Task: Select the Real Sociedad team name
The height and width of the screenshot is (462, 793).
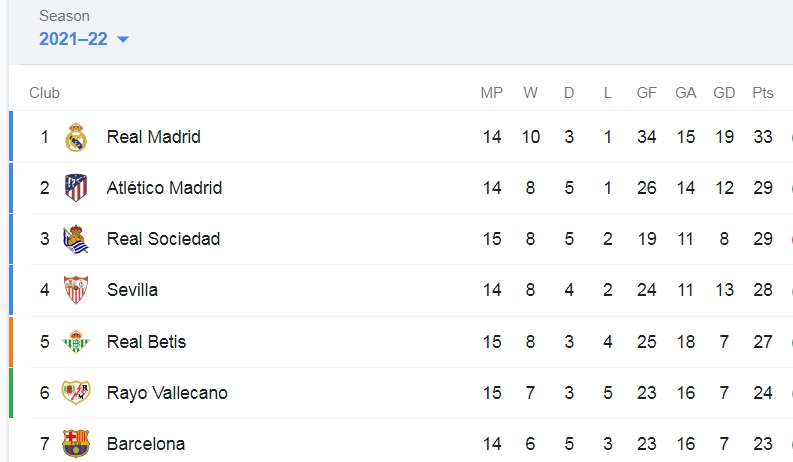Action: pyautogui.click(x=163, y=239)
